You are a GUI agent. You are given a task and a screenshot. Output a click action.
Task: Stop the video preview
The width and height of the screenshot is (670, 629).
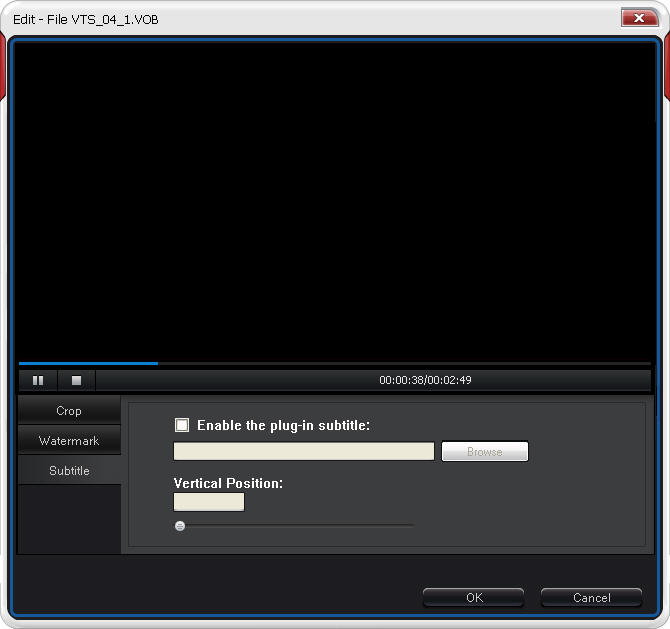click(76, 381)
